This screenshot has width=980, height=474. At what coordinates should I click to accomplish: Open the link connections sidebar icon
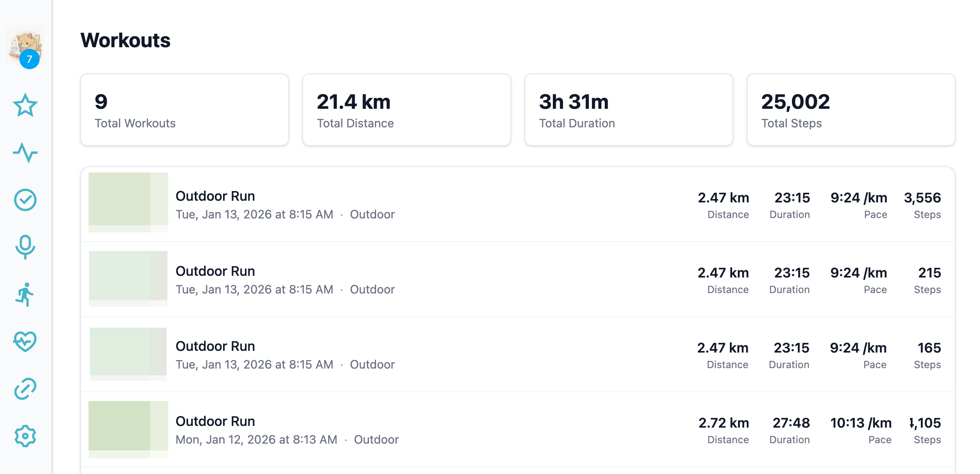pyautogui.click(x=25, y=388)
